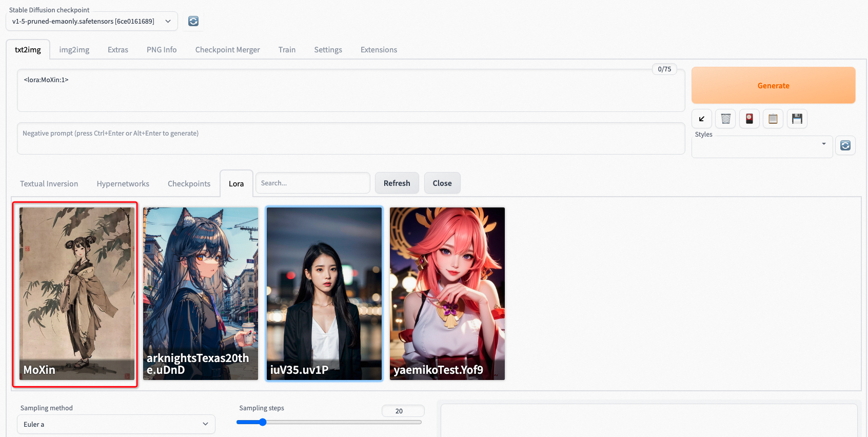Viewport: 868px width, 437px height.
Task: Toggle extra networks with the red card icon
Action: pyautogui.click(x=749, y=119)
